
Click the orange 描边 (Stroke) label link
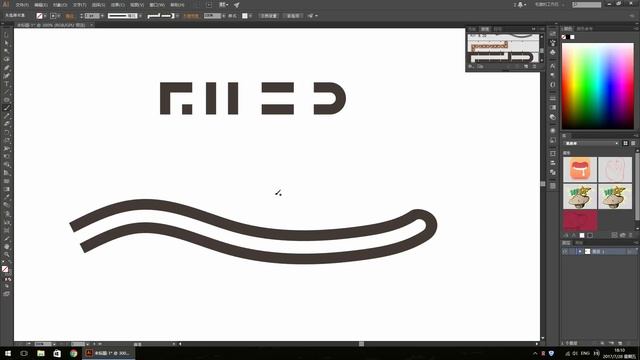coord(70,16)
